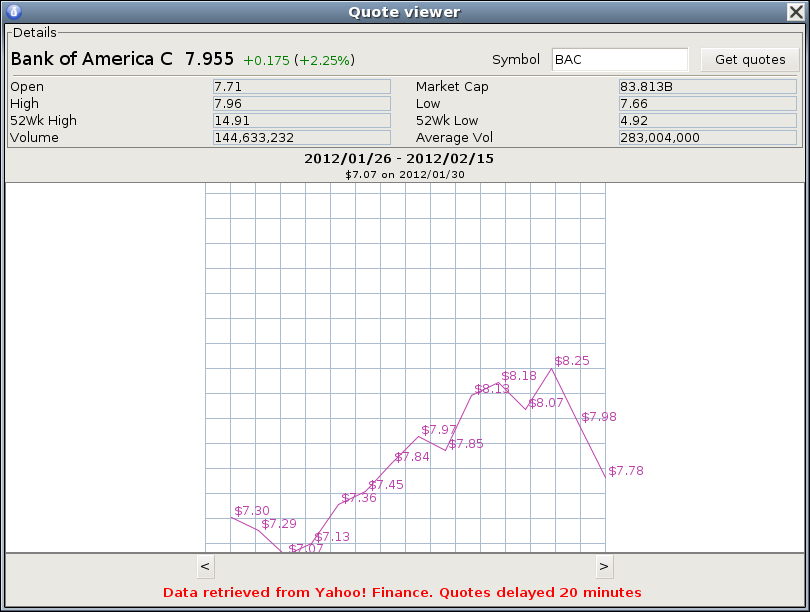Click the Get quotes button
This screenshot has width=810, height=612.
click(x=750, y=59)
